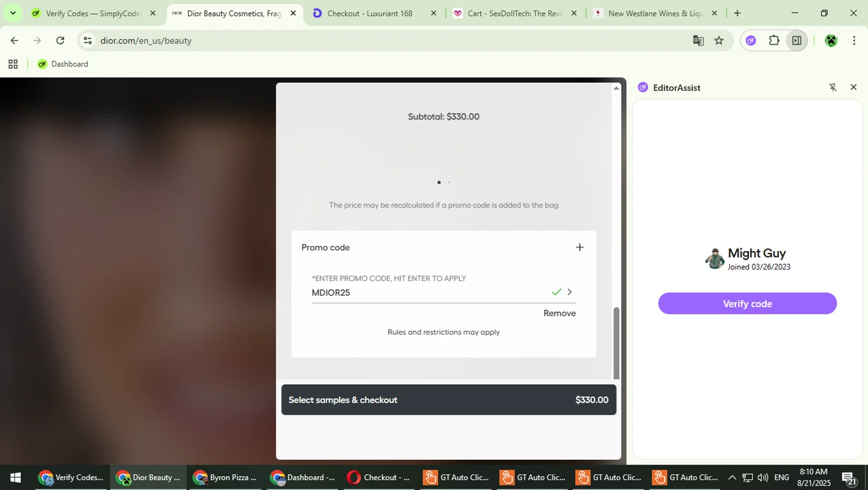Open the Dashboard bookmark
Viewport: 868px width, 490px height.
point(62,64)
